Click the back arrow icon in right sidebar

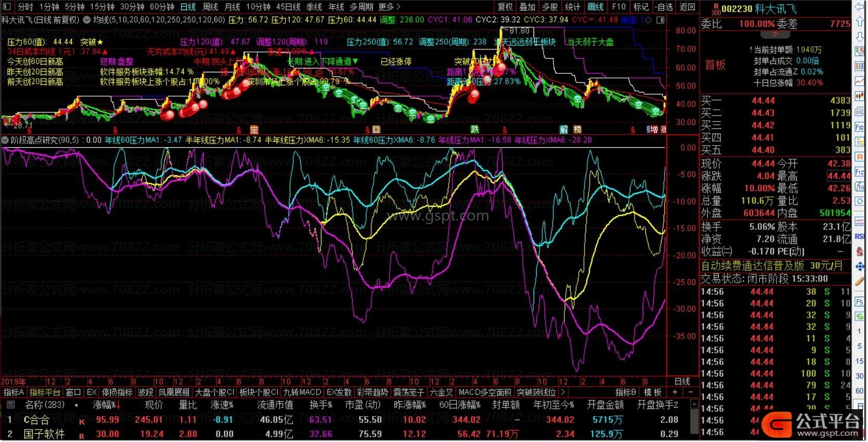(x=860, y=7)
